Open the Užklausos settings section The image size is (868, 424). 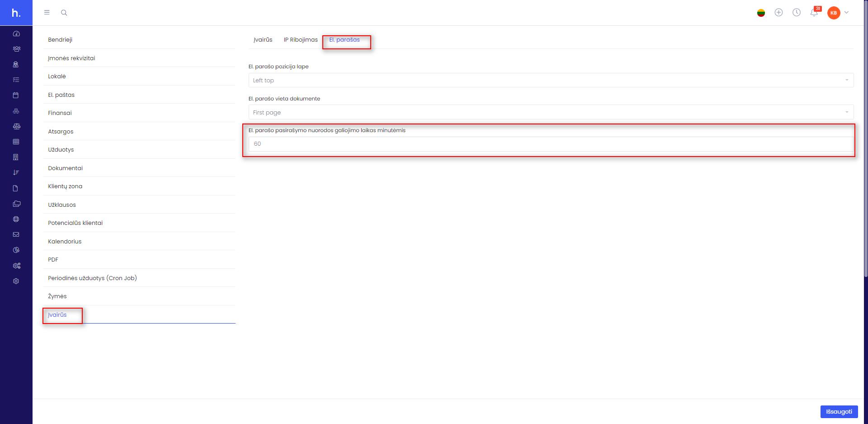(139, 205)
